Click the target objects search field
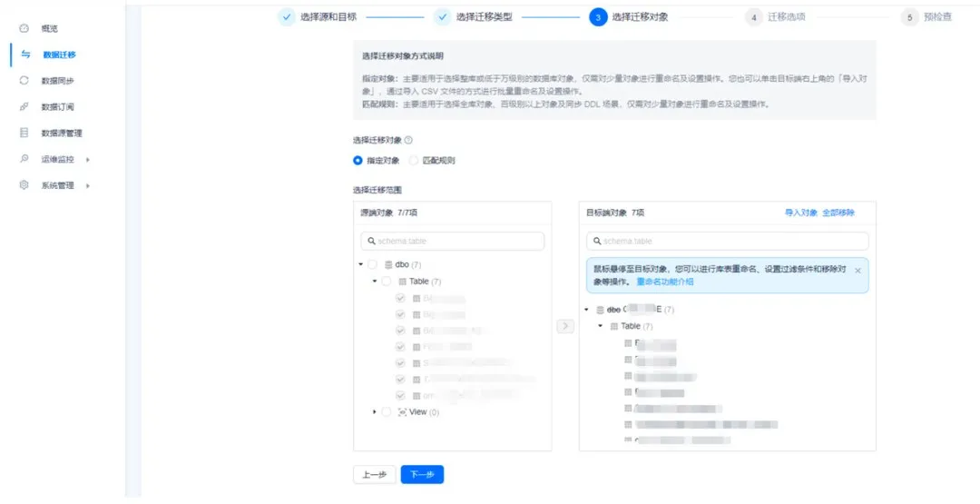The height and width of the screenshot is (504, 980). (x=727, y=242)
